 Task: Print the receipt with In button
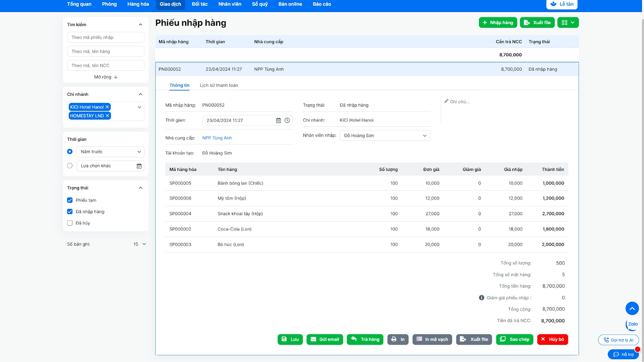point(398,339)
